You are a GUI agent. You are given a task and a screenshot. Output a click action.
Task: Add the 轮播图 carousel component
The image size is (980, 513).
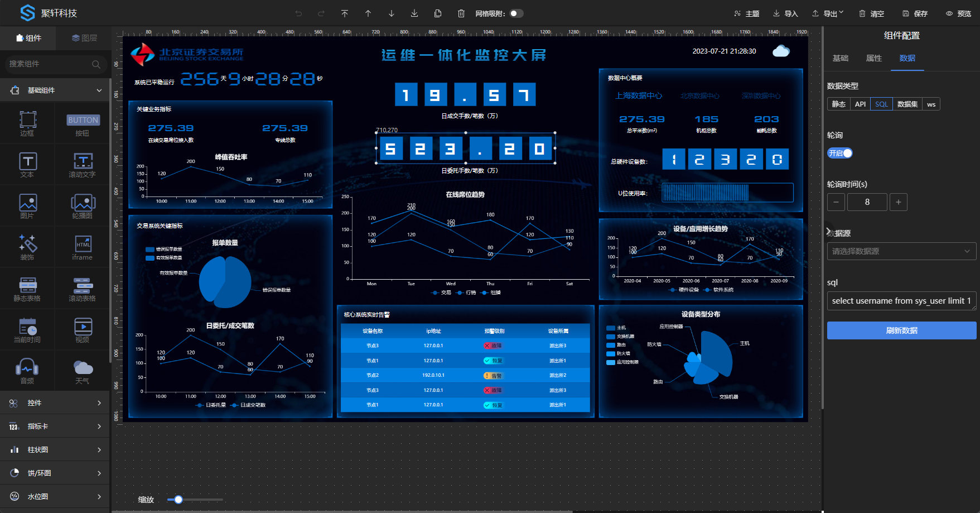click(x=83, y=206)
